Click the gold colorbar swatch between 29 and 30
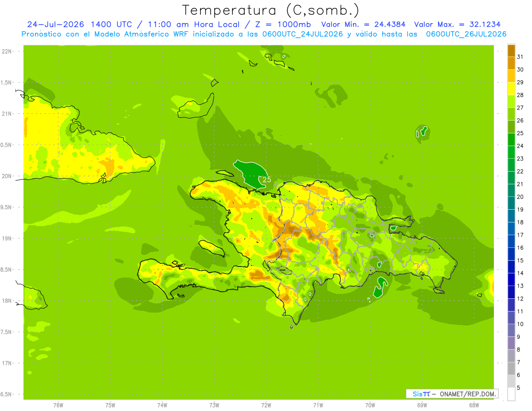532x411 pixels. click(x=511, y=75)
